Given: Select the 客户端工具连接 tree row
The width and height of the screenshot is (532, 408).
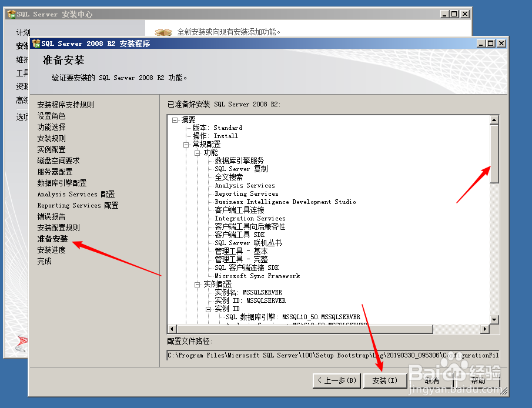Looking at the screenshot, I should coord(239,210).
